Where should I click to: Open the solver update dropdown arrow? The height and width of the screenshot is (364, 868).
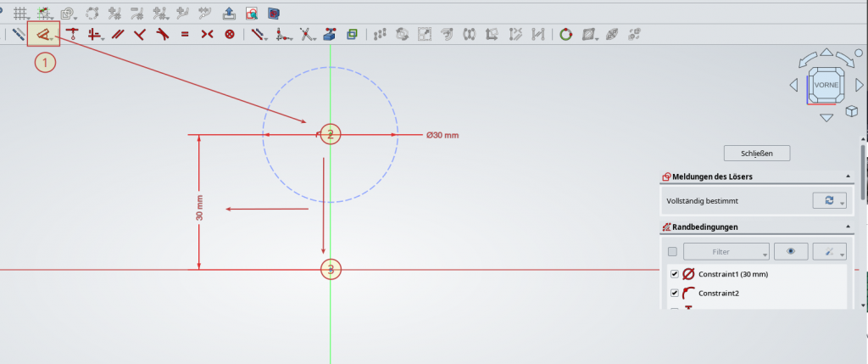point(843,202)
